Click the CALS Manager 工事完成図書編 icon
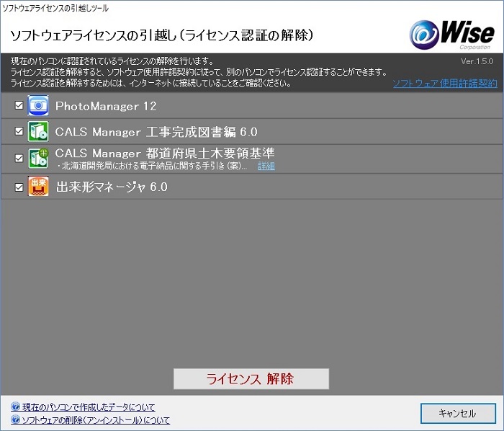Screen dimensions: 504x431 pyautogui.click(x=38, y=131)
